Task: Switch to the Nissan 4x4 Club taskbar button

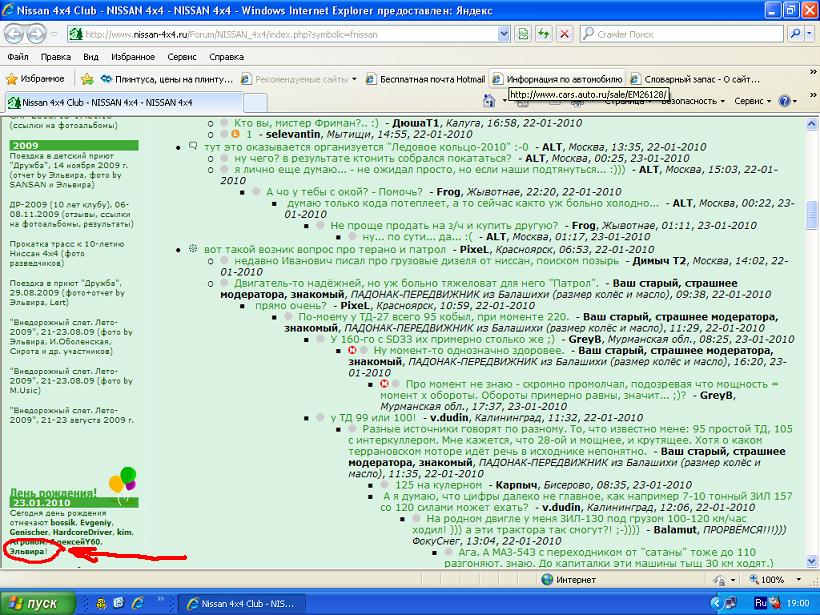Action: pyautogui.click(x=241, y=603)
